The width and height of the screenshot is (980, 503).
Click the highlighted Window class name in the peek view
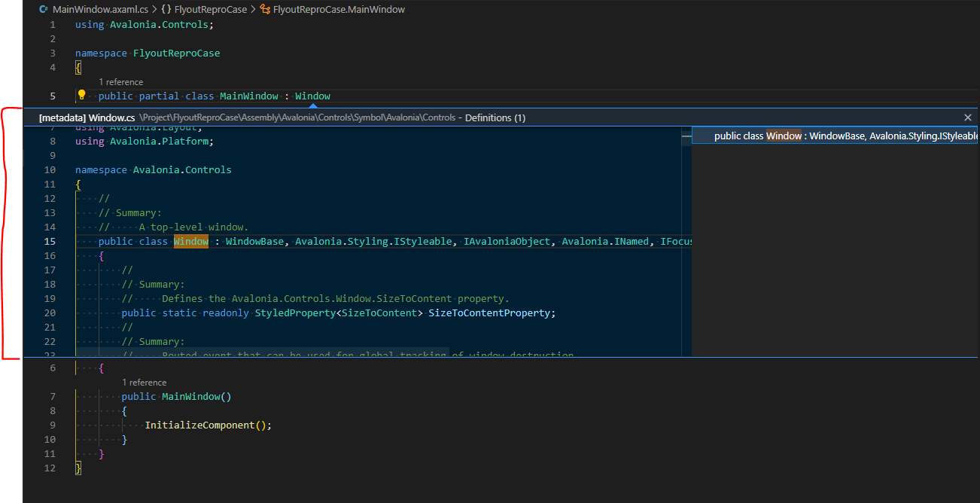pos(191,241)
